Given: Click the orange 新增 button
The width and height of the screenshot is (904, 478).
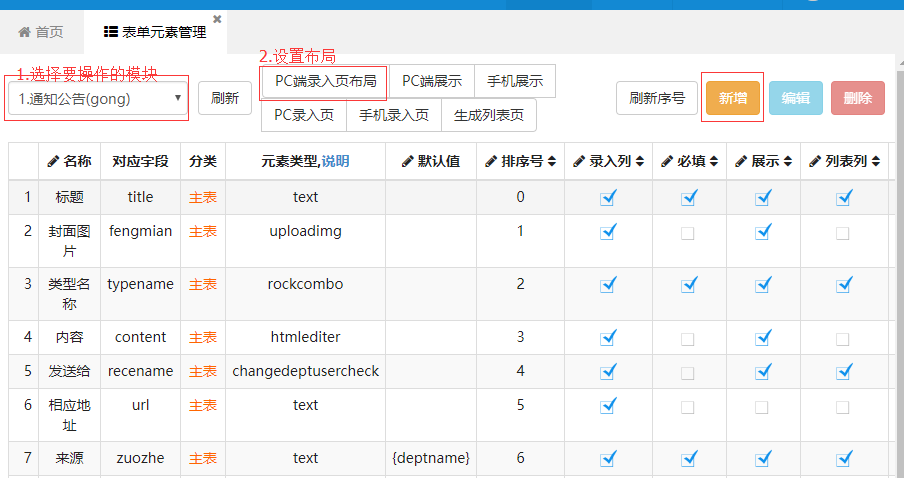Looking at the screenshot, I should (732, 98).
